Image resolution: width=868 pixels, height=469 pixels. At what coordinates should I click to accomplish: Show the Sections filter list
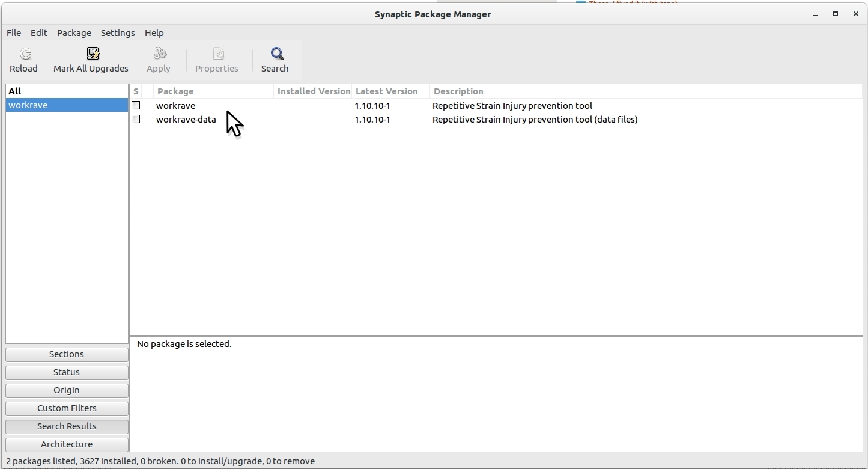click(67, 354)
